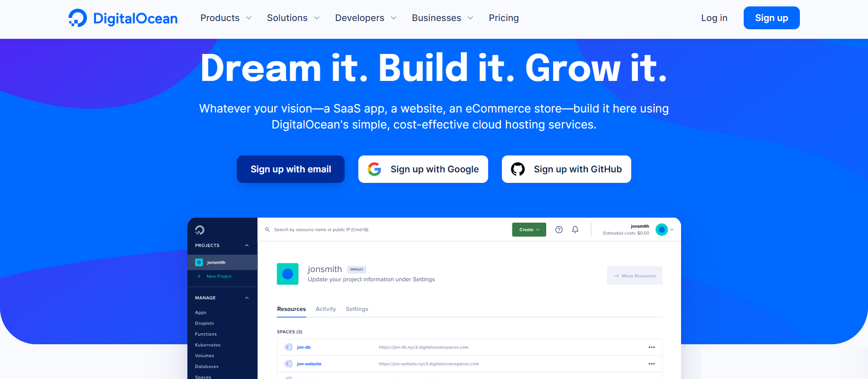The image size is (868, 379).
Task: Collapse the MANAGE sidebar section
Action: pyautogui.click(x=247, y=298)
